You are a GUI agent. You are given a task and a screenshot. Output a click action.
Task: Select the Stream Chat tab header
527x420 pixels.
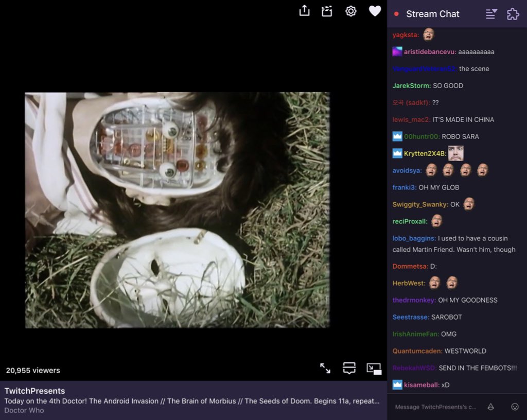pyautogui.click(x=433, y=14)
